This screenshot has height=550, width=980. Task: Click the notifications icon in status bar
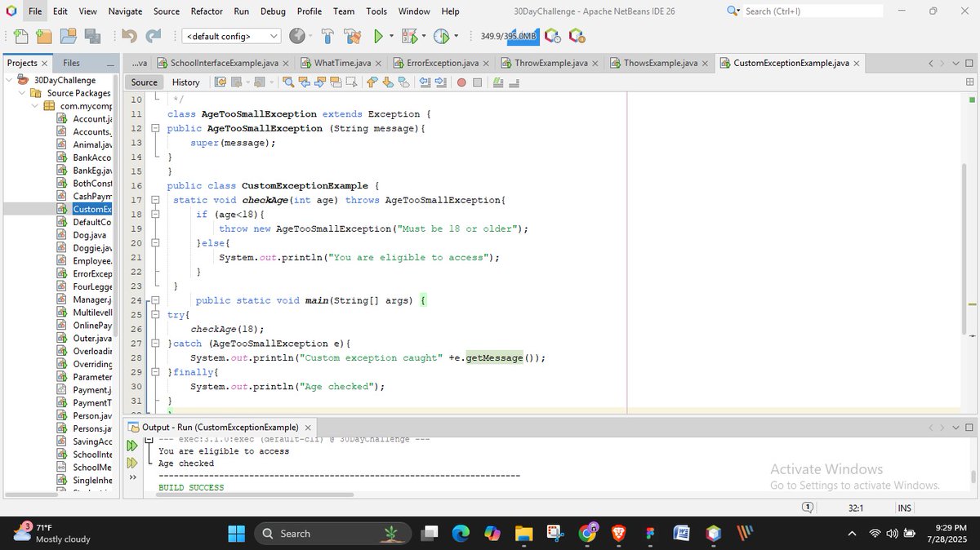pos(807,508)
